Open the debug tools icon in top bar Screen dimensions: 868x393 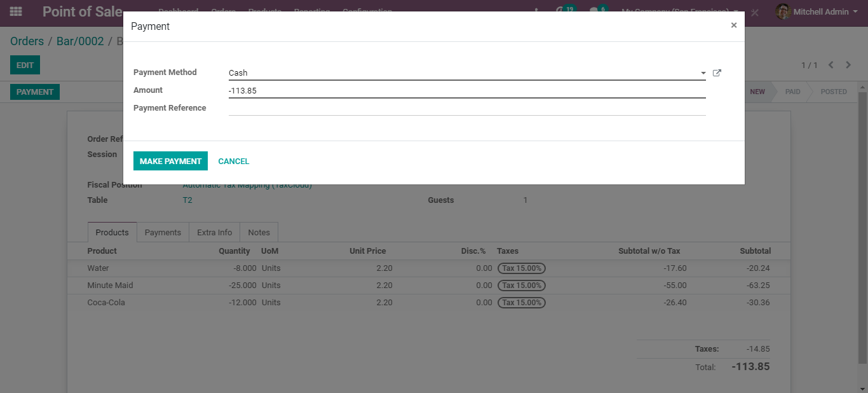[755, 12]
